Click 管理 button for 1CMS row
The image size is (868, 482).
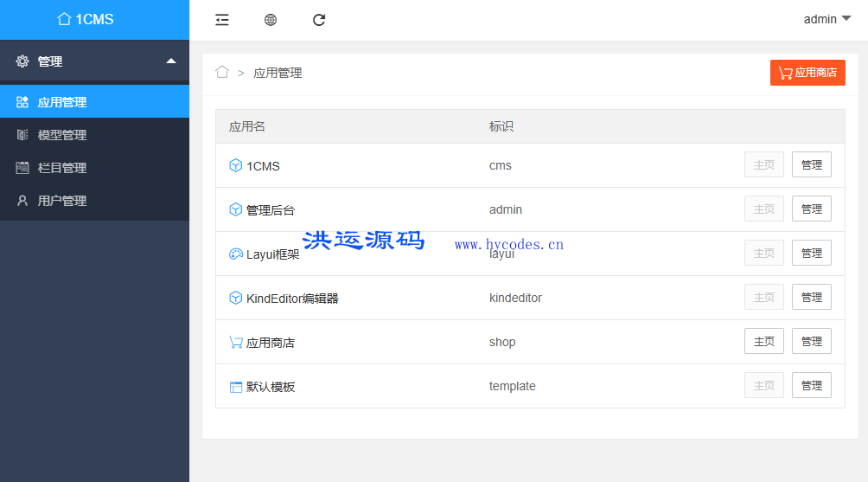point(811,165)
